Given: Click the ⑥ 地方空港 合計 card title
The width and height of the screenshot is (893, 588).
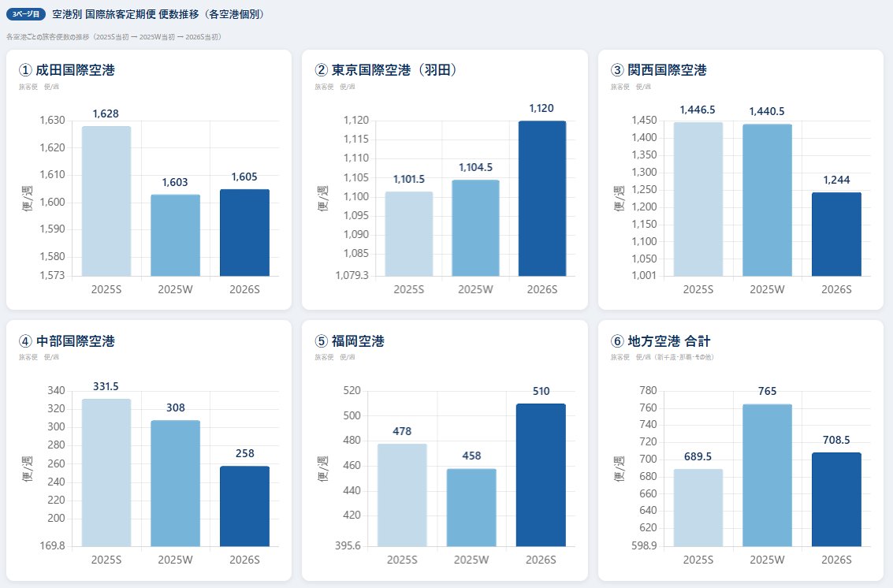Looking at the screenshot, I should point(660,341).
